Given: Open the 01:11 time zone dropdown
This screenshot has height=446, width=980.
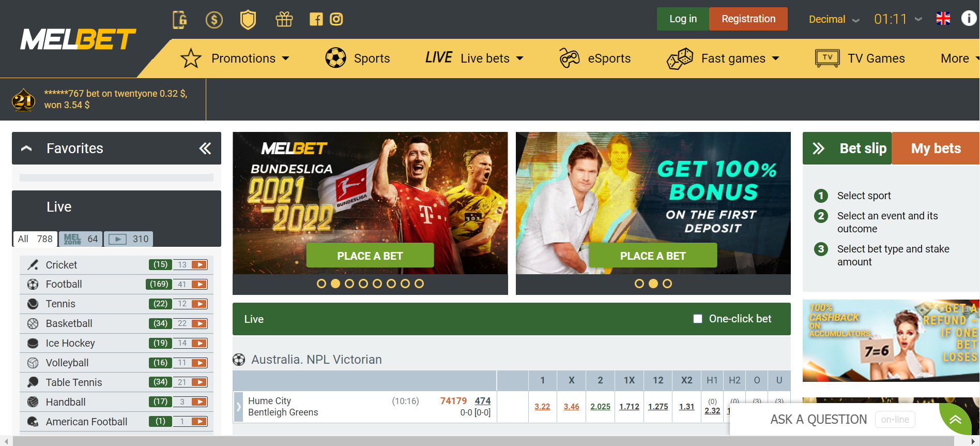Looking at the screenshot, I should 898,19.
